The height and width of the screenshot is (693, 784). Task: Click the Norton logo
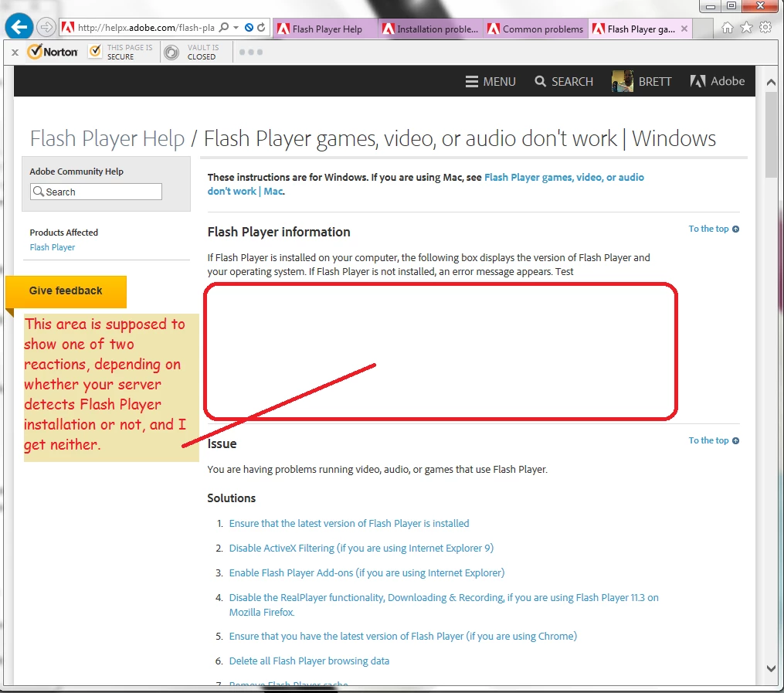point(53,52)
